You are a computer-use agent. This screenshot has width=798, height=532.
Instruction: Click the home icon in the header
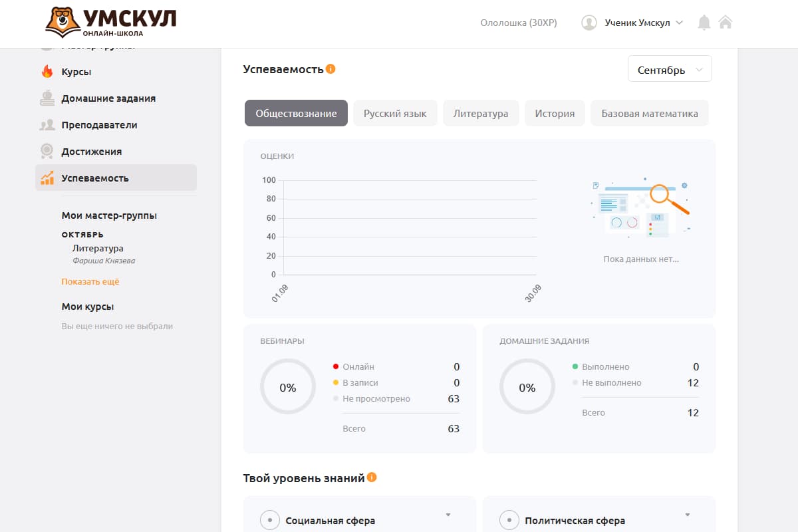[726, 21]
